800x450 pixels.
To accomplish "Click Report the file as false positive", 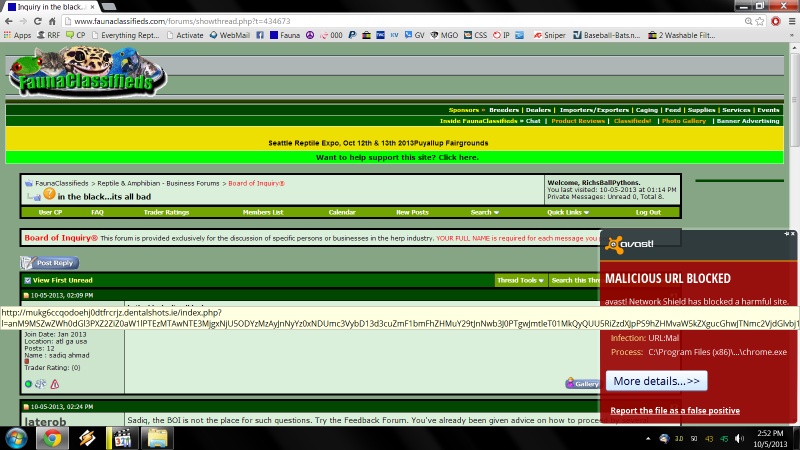I will [675, 410].
